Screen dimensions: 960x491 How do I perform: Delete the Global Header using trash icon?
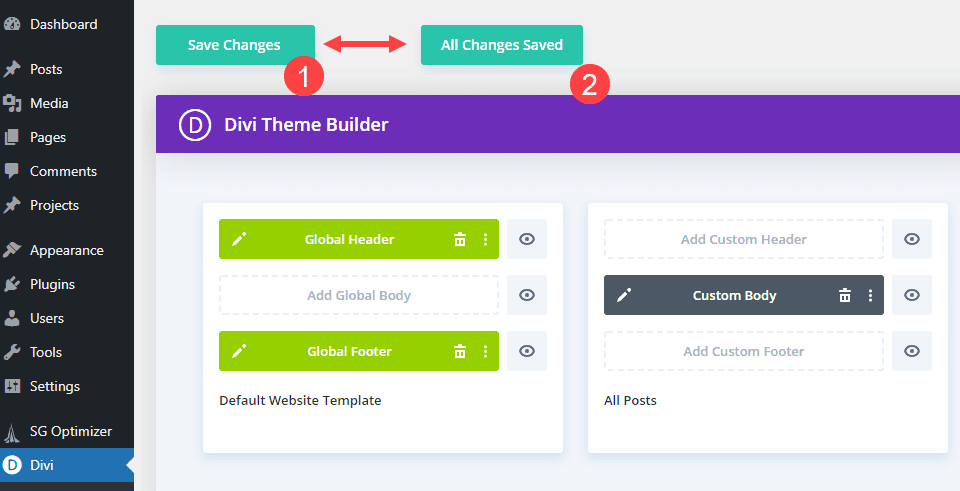pos(460,239)
